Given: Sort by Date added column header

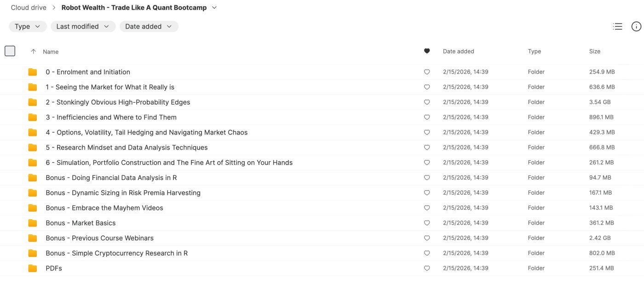Looking at the screenshot, I should [x=458, y=52].
